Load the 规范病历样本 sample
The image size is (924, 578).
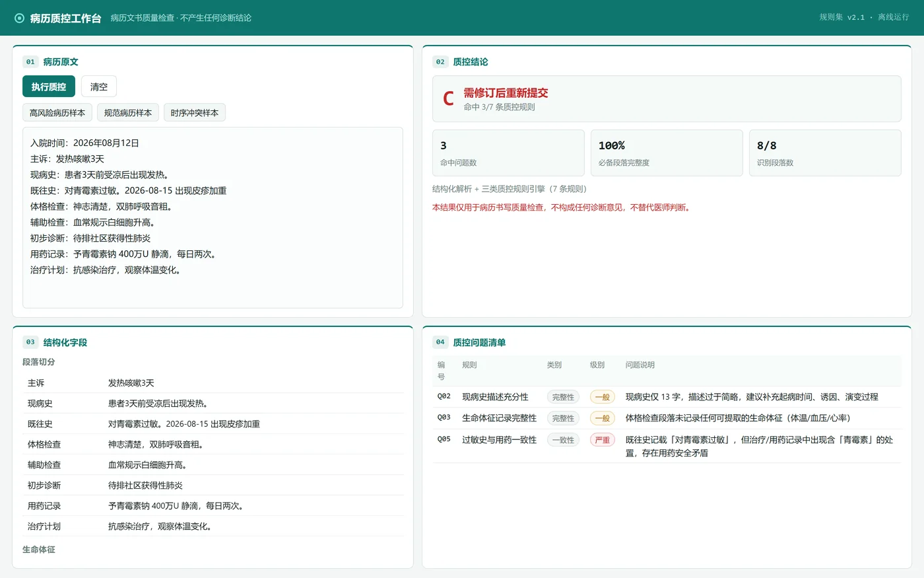[x=128, y=112]
